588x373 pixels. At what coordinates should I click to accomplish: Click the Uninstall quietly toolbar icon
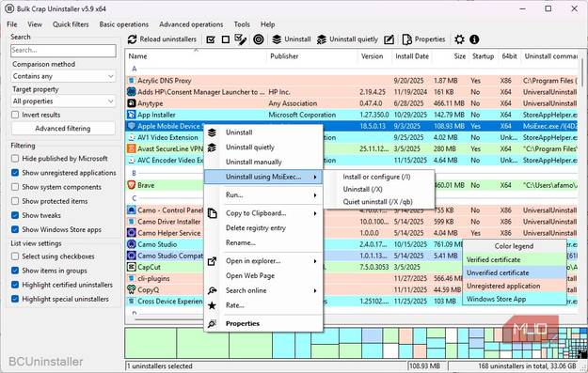click(x=322, y=39)
